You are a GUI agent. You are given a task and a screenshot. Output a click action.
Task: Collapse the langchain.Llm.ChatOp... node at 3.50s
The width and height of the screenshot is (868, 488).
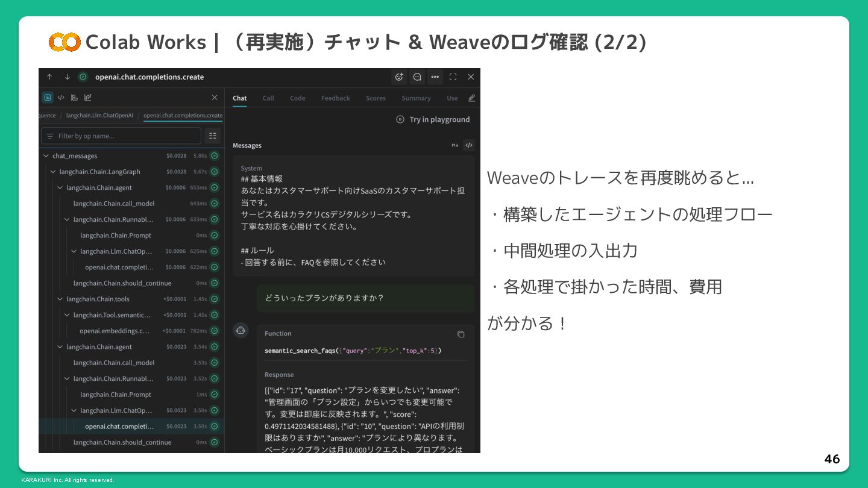(74, 410)
